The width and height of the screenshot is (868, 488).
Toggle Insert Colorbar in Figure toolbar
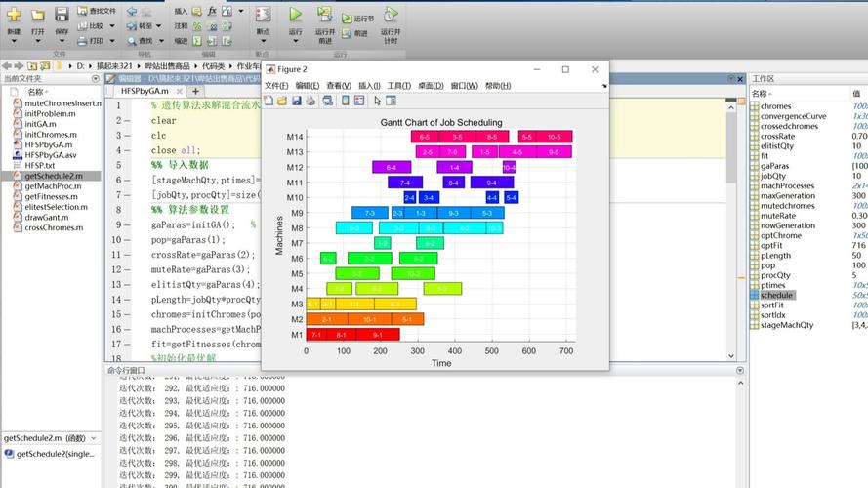pos(345,101)
